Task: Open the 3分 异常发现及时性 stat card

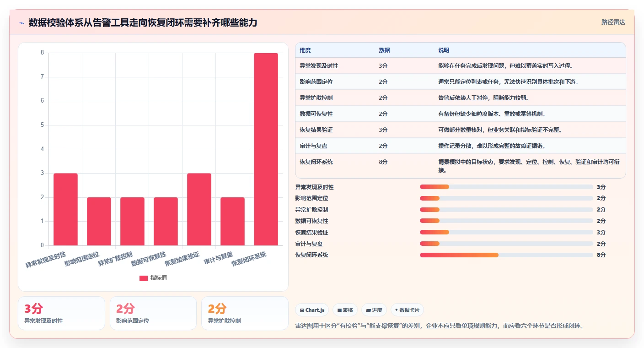Action: 61,313
